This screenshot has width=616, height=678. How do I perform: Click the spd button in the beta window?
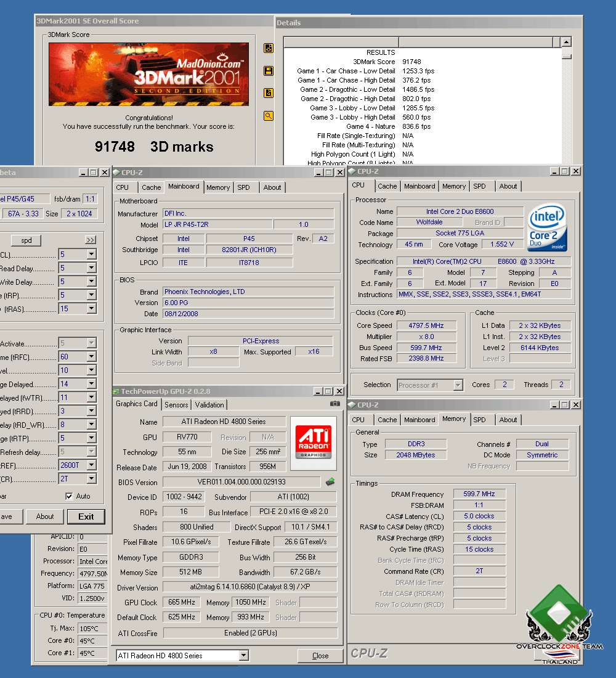[x=26, y=240]
